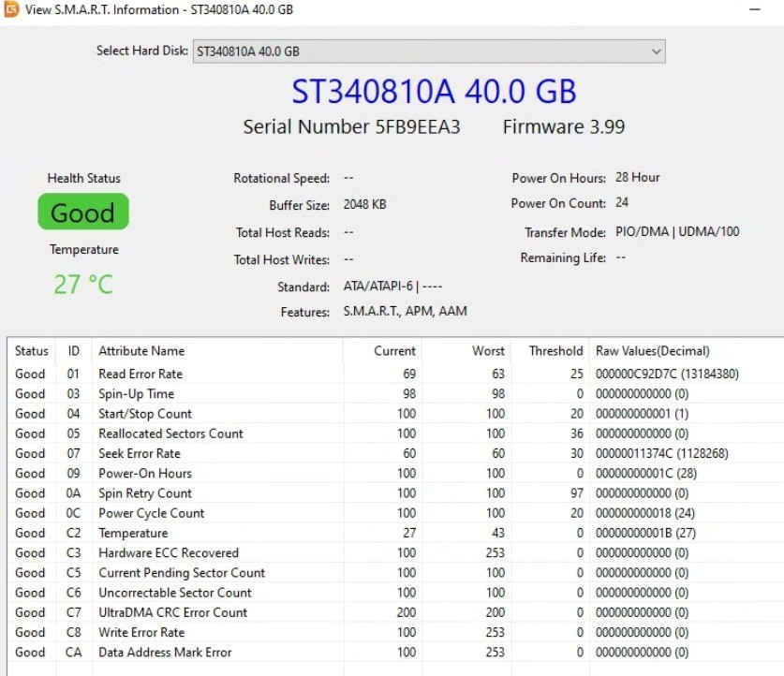This screenshot has width=784, height=676.
Task: Click the large ST340810A 40.0 GB heading
Action: click(x=434, y=92)
